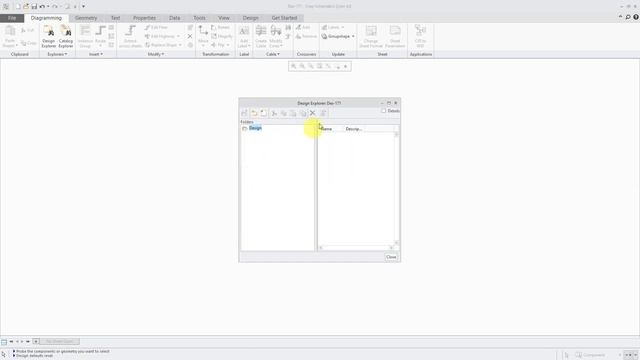Click the last sheet navigation arrow
This screenshot has width=640, height=360.
click(x=28, y=341)
